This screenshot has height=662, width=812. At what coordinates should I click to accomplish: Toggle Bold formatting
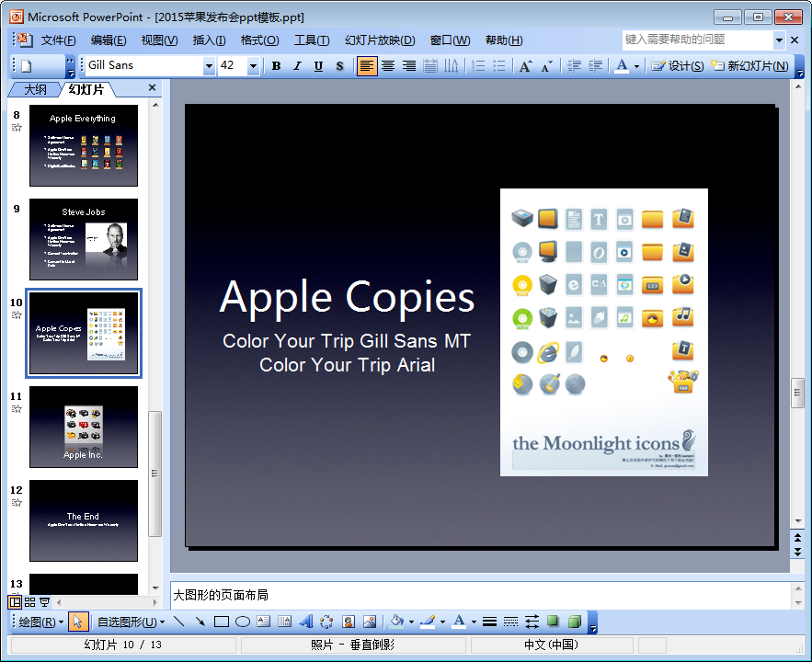pos(276,65)
